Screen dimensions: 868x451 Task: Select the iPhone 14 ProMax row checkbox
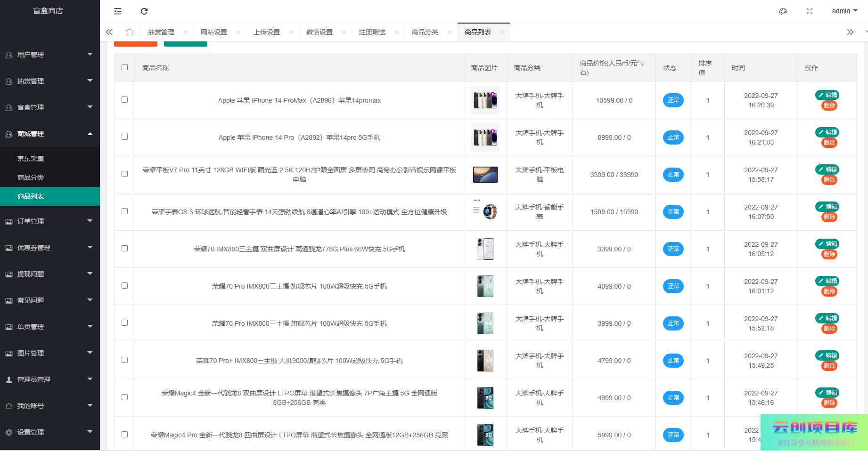[124, 100]
